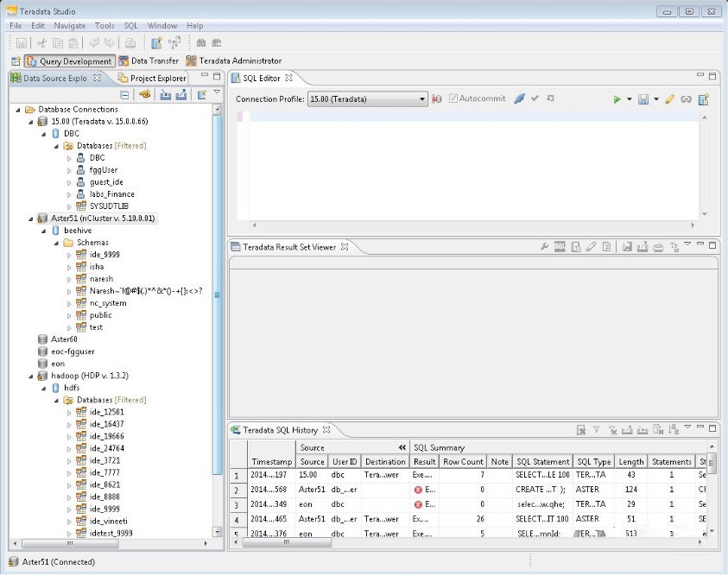Click the Collapse All icon in Data Source Explorer
This screenshot has width=728, height=576.
[x=125, y=94]
